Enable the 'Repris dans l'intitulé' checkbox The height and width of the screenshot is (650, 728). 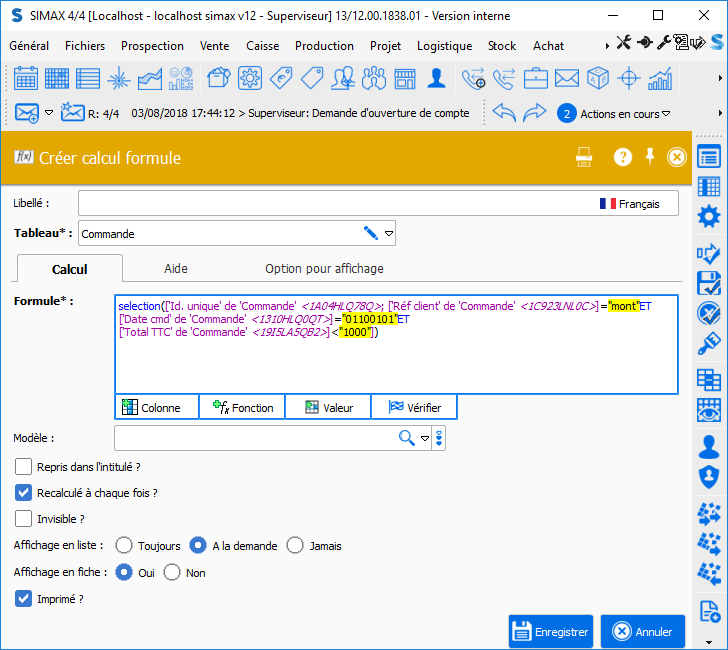click(24, 467)
